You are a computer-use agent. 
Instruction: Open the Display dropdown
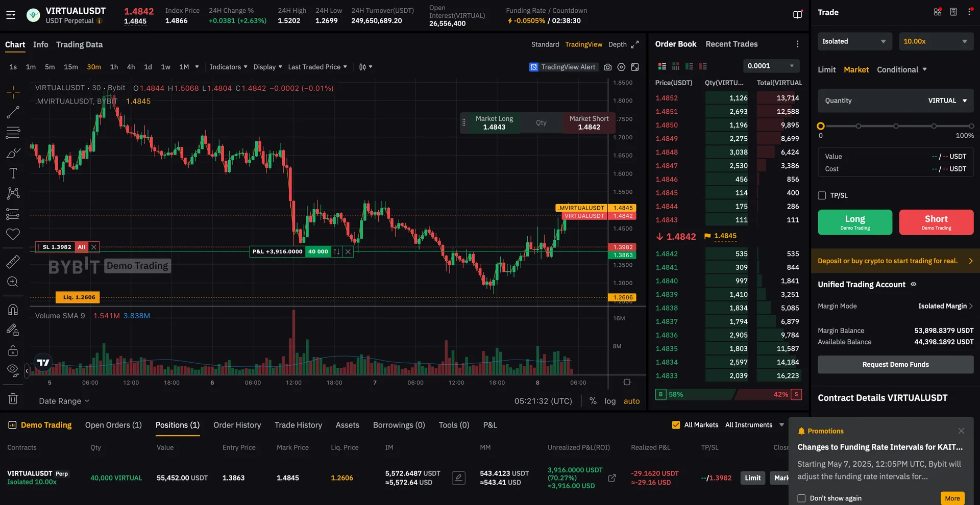tap(267, 67)
